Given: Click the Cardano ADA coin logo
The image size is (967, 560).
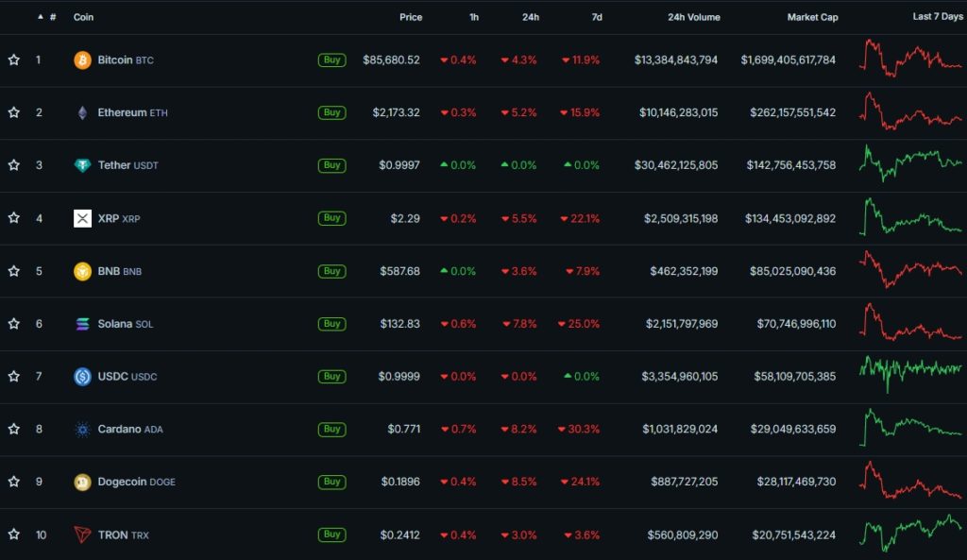Looking at the screenshot, I should pos(83,429).
